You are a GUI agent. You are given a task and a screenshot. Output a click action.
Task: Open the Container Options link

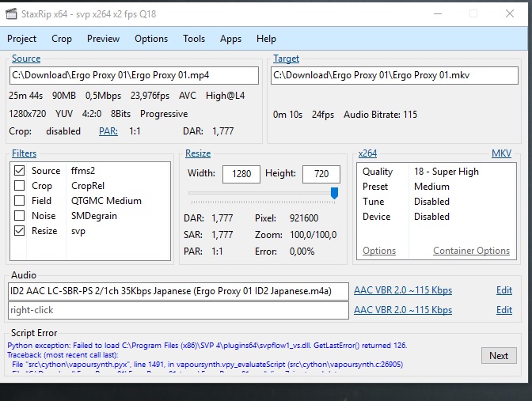471,251
